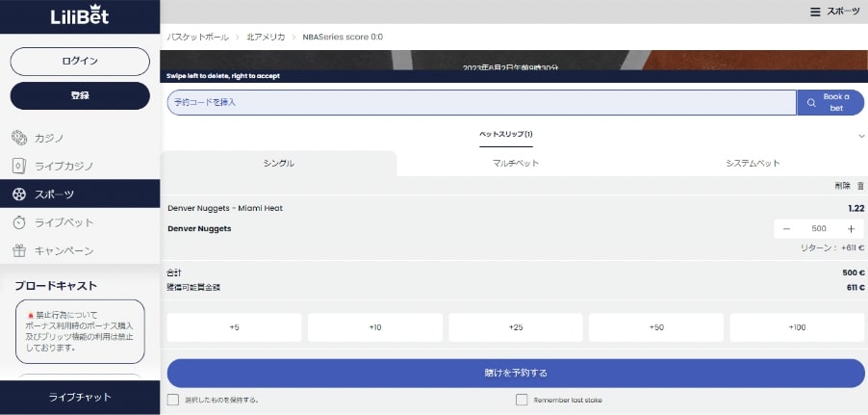Open スポーツ in the sidebar
This screenshot has width=868, height=415.
point(80,194)
